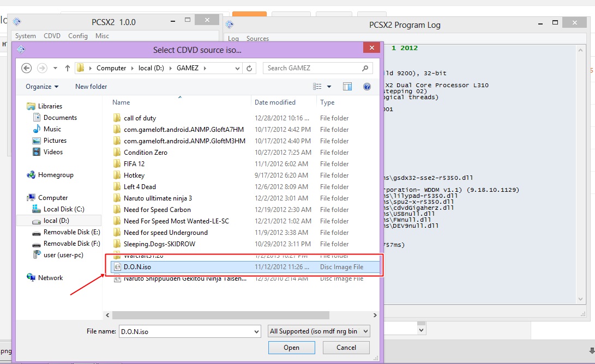Click local (D:) in address breadcrumb
This screenshot has height=364, width=595.
coord(151,68)
